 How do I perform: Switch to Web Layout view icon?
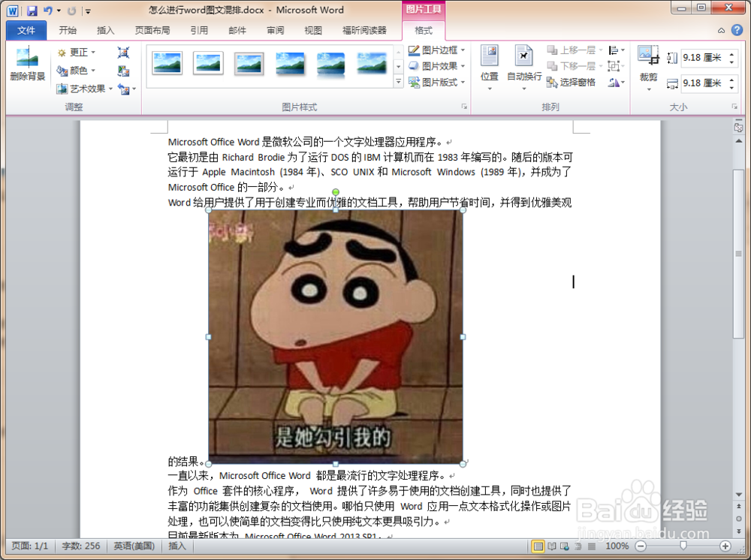click(x=566, y=546)
